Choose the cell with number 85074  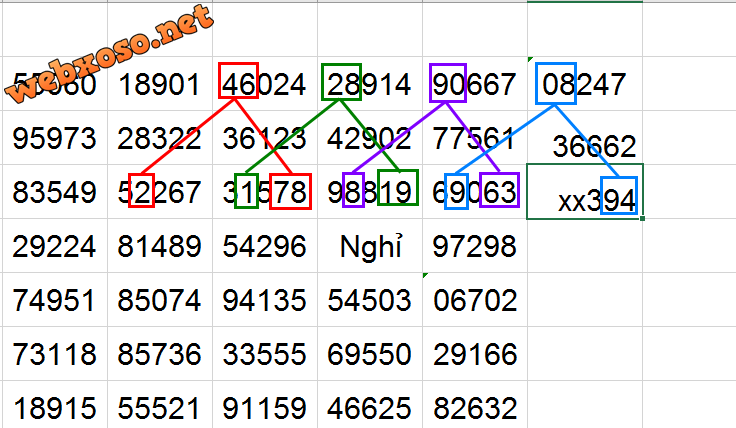(x=160, y=299)
